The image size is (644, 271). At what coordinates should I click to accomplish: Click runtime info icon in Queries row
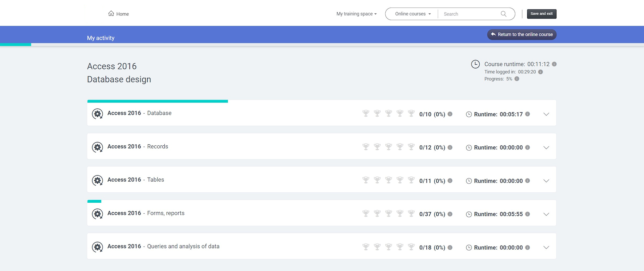coord(528,247)
